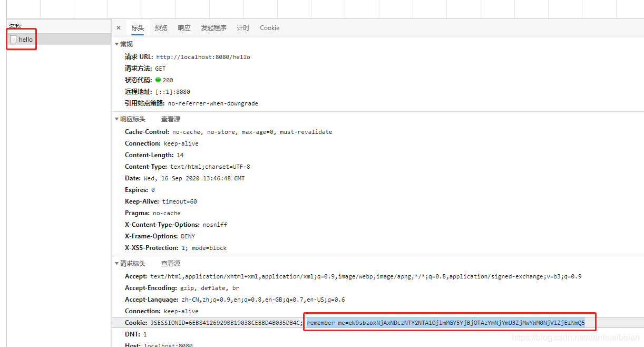This screenshot has width=644, height=347.
Task: Open the 响应 (Response) tab
Action: [x=184, y=27]
